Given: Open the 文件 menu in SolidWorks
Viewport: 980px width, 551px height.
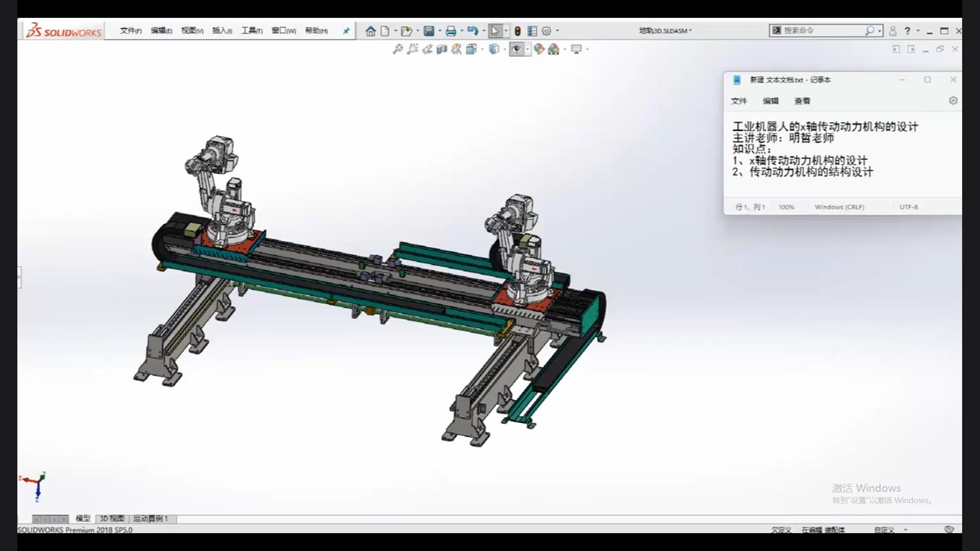Looking at the screenshot, I should pos(131,31).
